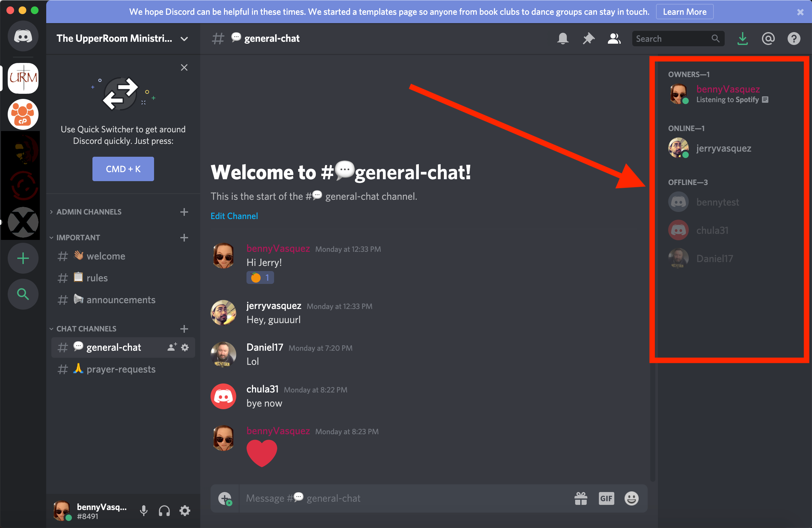
Task: Click the download/install update icon
Action: 743,38
